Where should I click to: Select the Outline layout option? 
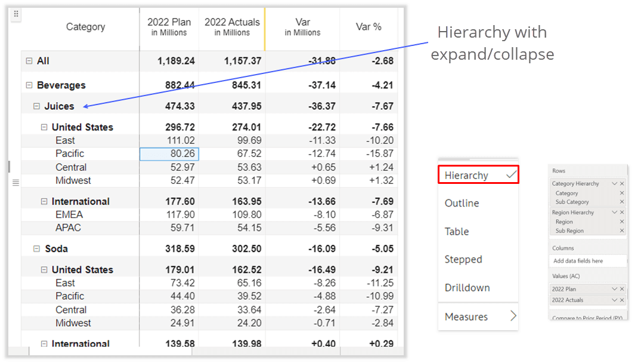click(462, 203)
